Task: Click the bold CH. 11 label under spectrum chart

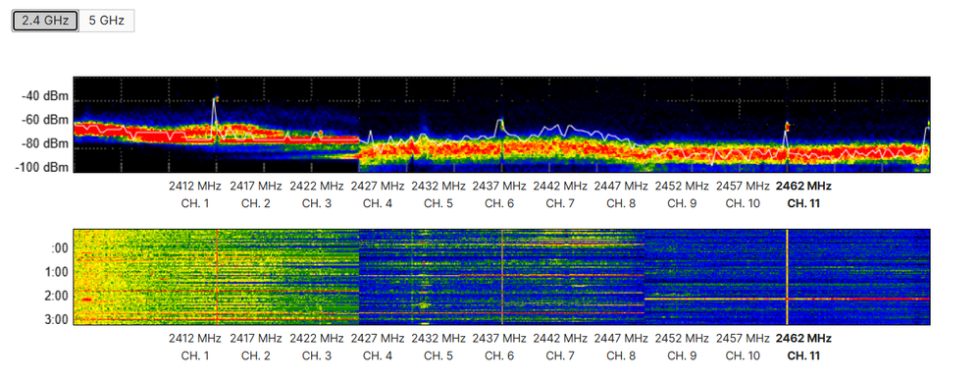Action: pos(803,203)
